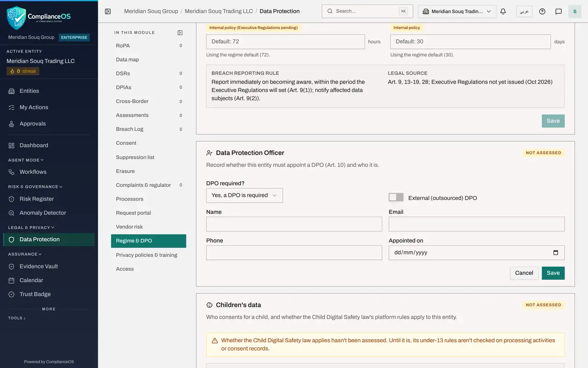Open the help question mark icon
This screenshot has height=368, width=588.
(542, 11)
